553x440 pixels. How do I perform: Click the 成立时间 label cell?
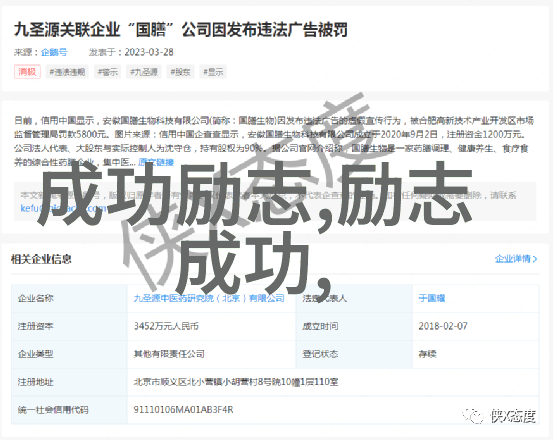point(354,326)
